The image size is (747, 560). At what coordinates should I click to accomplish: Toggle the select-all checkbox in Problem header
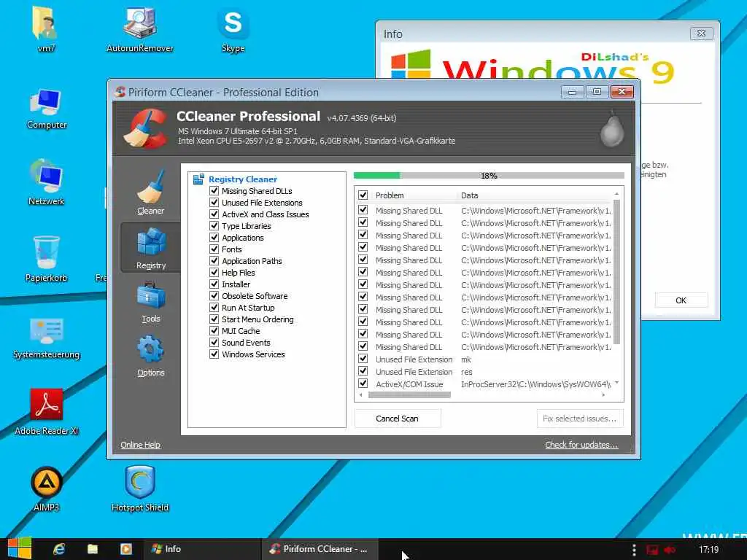click(x=363, y=195)
